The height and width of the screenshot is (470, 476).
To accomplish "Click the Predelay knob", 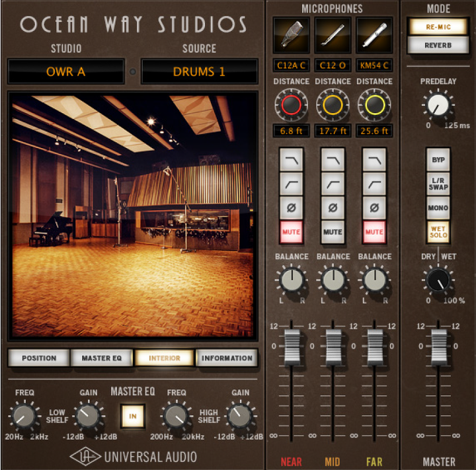I will tap(438, 104).
